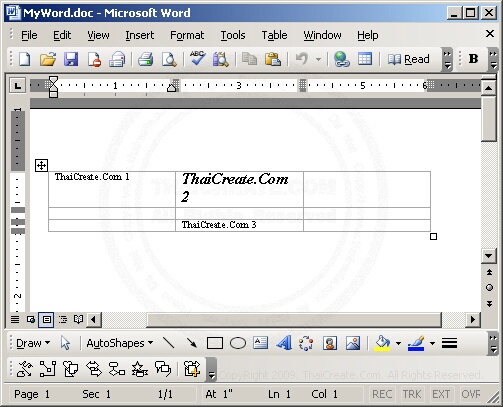This screenshot has height=407, width=503.
Task: Toggle TRK track changes in status bar
Action: [x=412, y=394]
